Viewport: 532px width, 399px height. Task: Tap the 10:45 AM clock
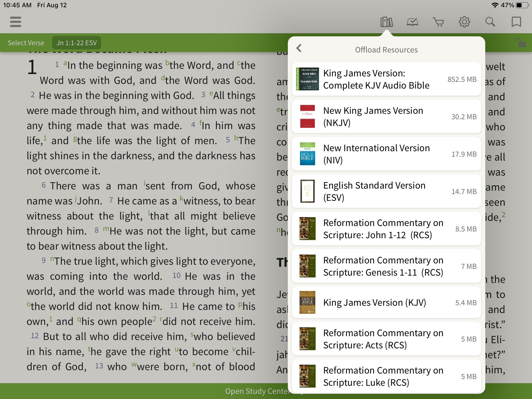point(17,5)
